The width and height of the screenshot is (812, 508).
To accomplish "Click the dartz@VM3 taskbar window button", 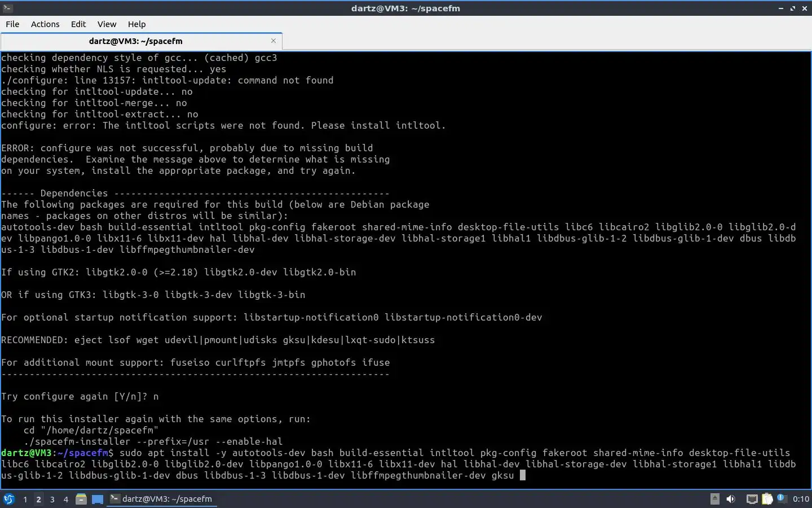I will point(162,499).
